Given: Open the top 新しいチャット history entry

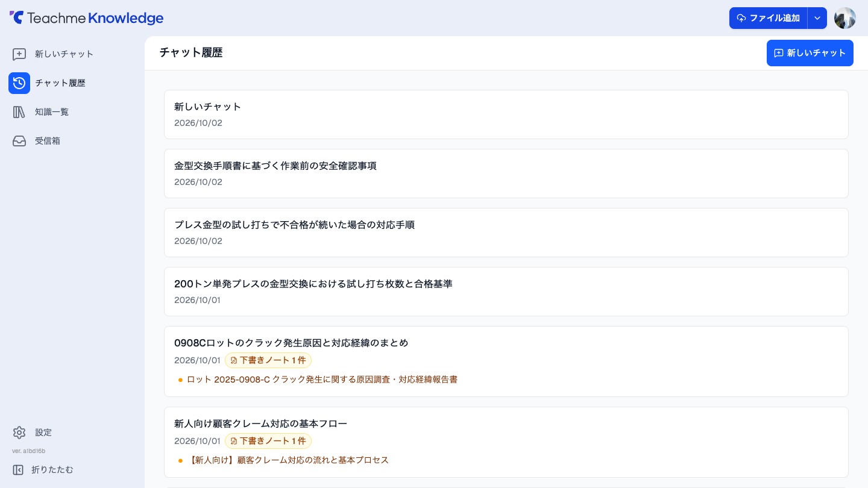Looking at the screenshot, I should [x=506, y=114].
